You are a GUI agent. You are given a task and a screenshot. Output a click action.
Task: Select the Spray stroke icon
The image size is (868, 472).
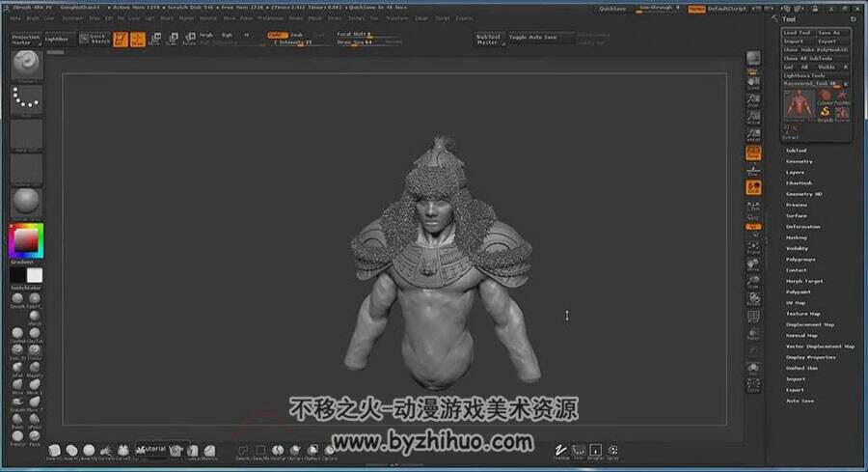[x=612, y=451]
